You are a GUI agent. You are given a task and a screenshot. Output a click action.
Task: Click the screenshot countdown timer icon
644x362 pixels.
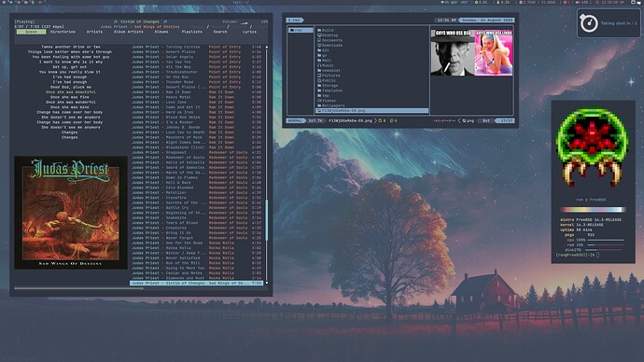[x=589, y=23]
